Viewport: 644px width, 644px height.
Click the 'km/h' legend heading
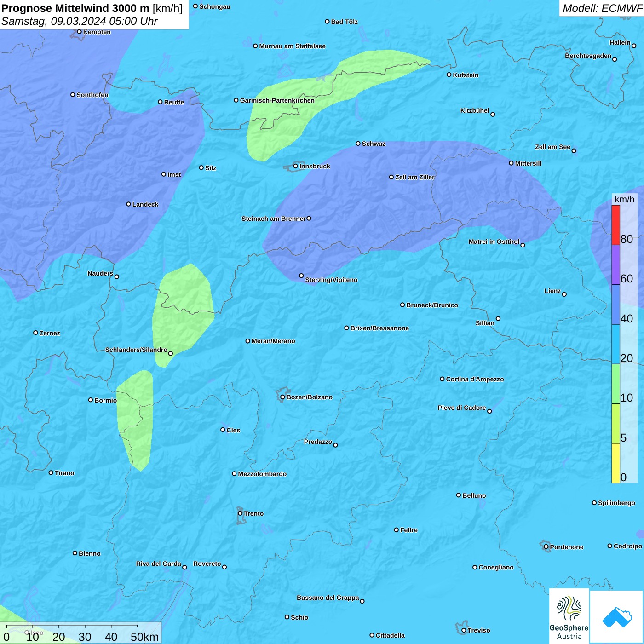(625, 199)
